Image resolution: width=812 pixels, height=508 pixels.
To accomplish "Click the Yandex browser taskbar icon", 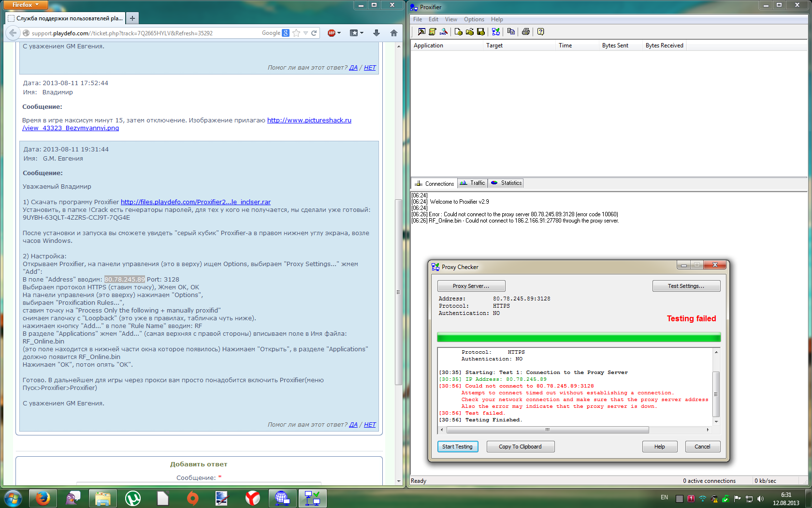I will tap(253, 498).
